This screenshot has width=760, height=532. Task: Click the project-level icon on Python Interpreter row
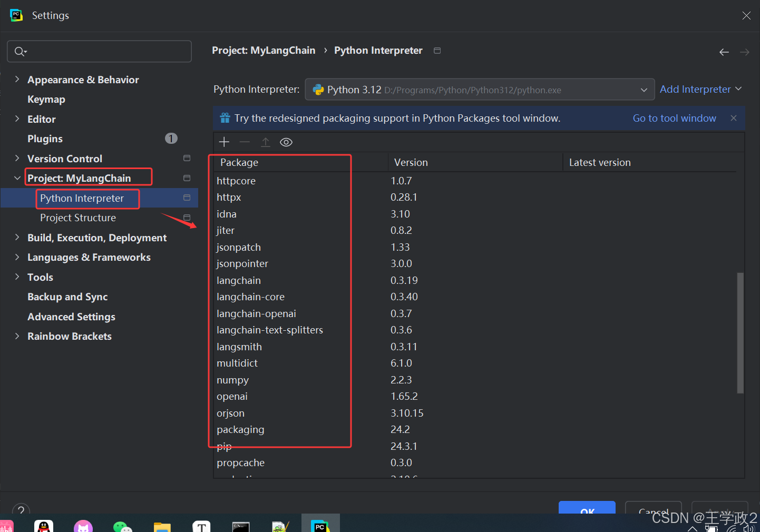[187, 198]
